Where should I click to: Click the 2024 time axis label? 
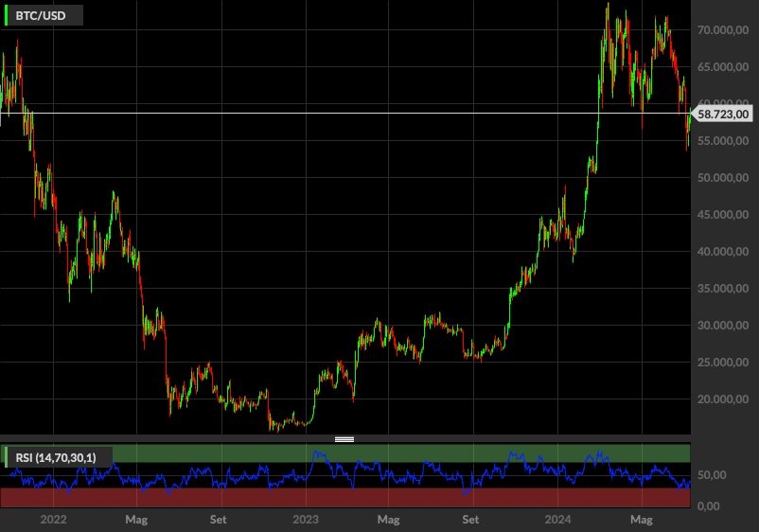557,520
